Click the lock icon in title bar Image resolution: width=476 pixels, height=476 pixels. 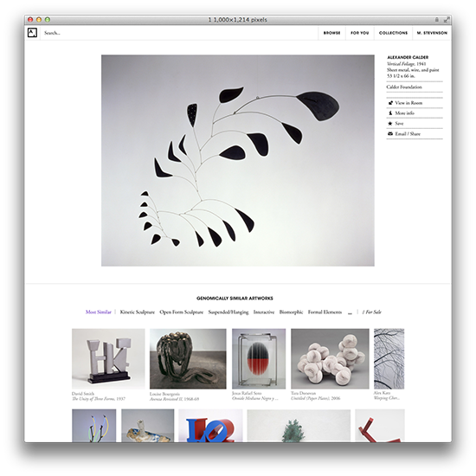(436, 19)
